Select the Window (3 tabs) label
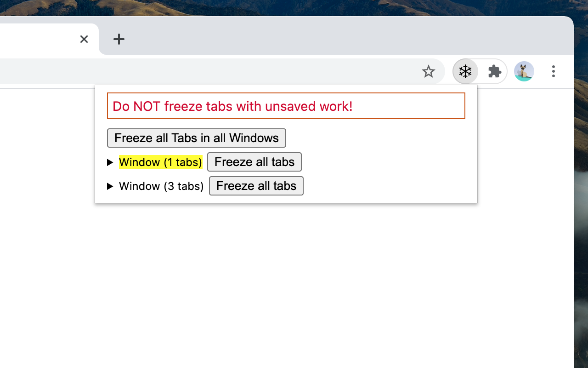Viewport: 588px width, 368px height. [x=161, y=186]
